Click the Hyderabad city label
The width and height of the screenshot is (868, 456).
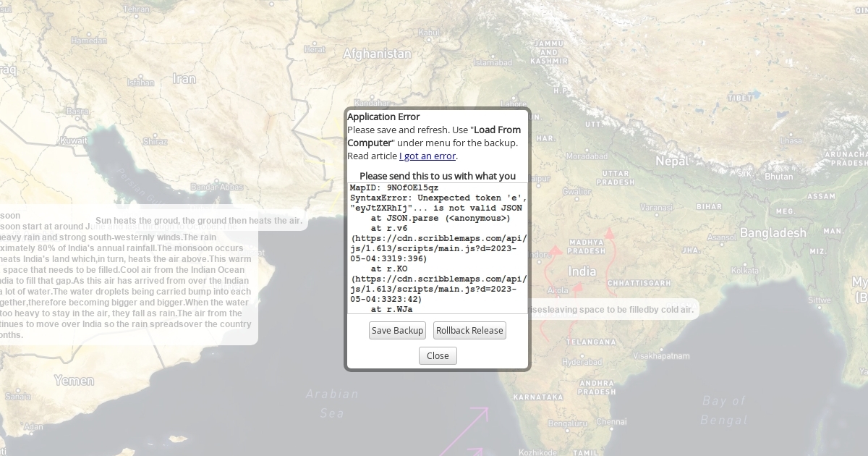(582, 362)
